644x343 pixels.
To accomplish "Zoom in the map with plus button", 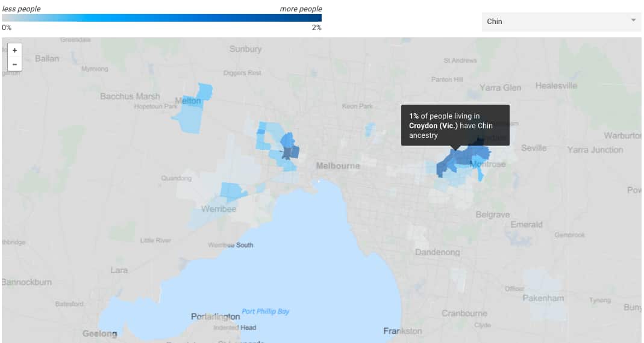I will pyautogui.click(x=15, y=51).
